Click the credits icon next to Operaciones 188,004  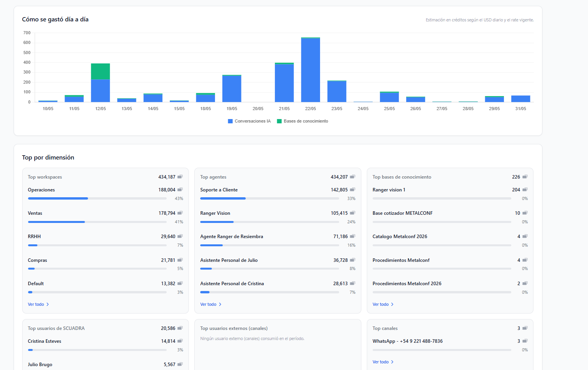point(180,189)
